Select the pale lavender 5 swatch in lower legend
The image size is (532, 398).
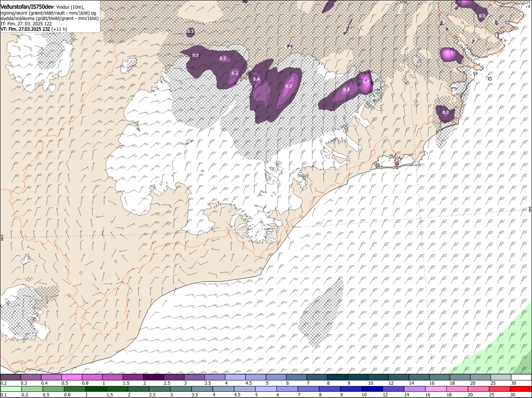click(x=266, y=389)
